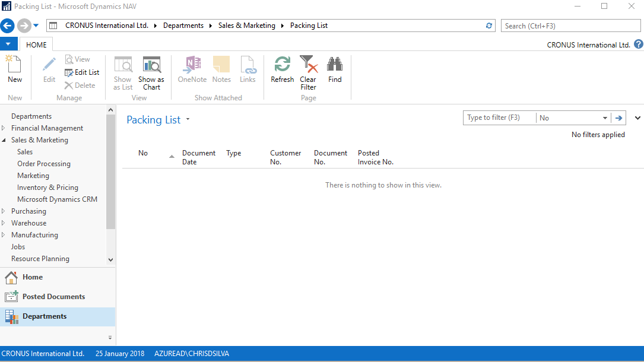Select Show as List view
This screenshot has width=644, height=362.
point(123,74)
